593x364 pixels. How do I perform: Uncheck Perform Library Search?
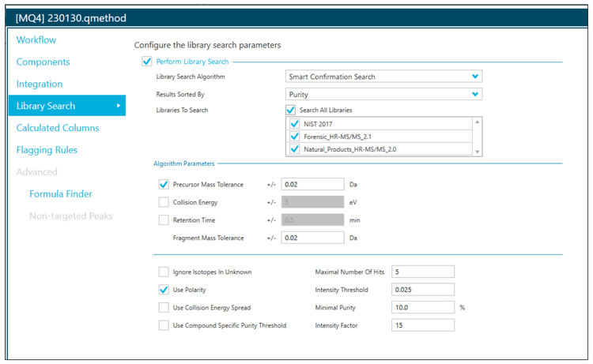pyautogui.click(x=146, y=61)
